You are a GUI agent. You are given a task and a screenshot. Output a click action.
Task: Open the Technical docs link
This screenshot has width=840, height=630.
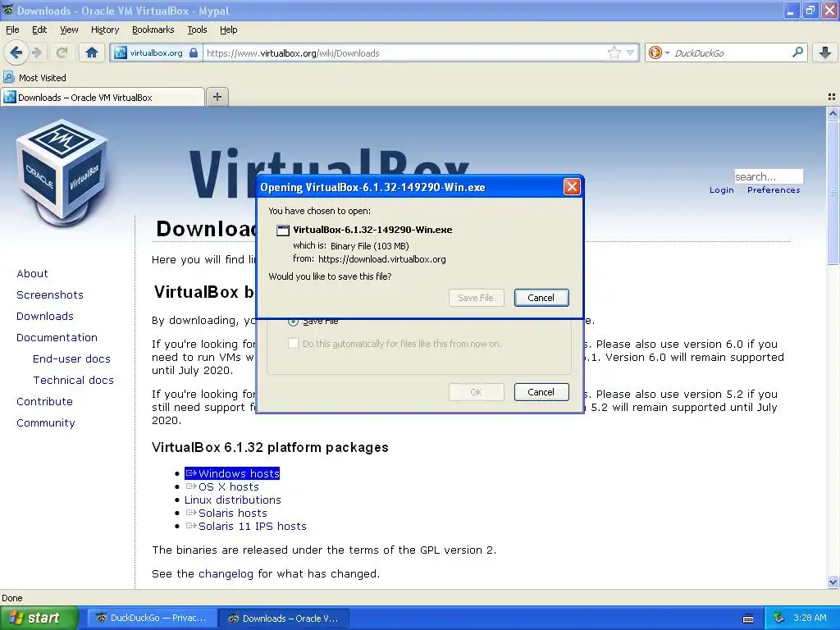coord(73,380)
